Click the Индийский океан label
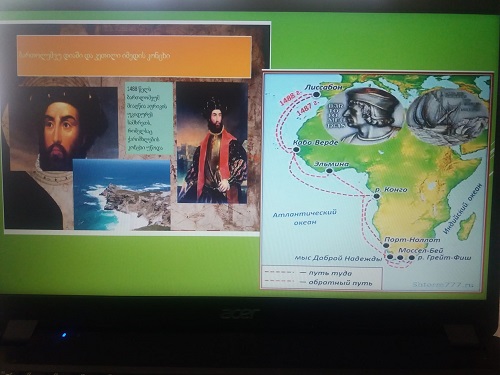Image resolution: width=500 pixels, height=375 pixels. click(x=463, y=209)
